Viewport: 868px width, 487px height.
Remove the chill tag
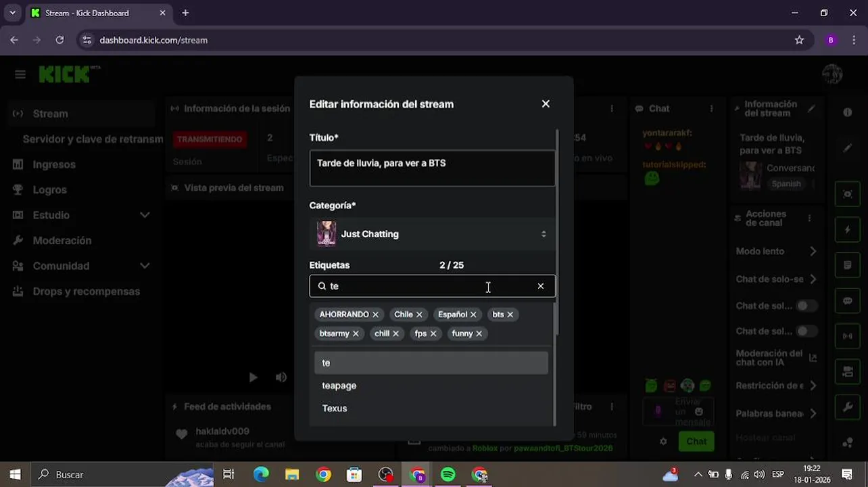[x=396, y=333]
